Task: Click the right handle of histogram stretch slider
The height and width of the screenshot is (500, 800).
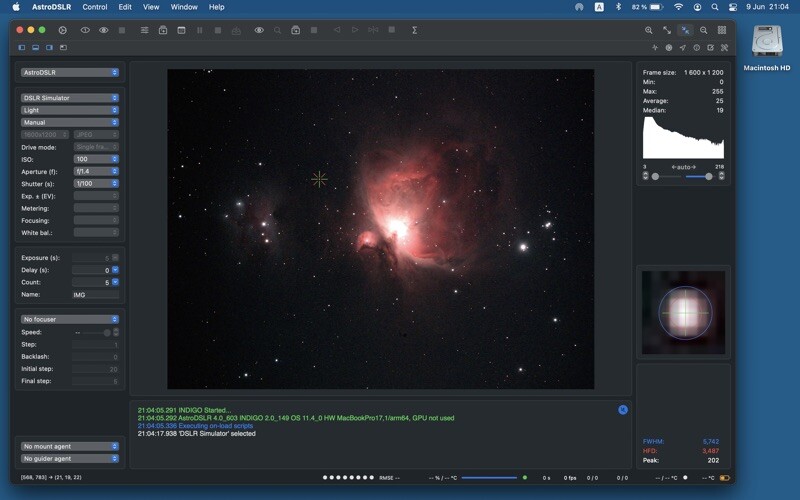Action: click(709, 177)
